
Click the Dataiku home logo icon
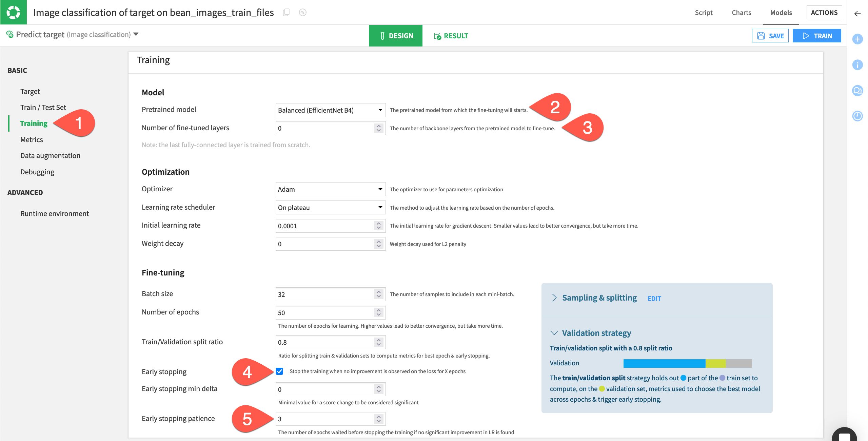pyautogui.click(x=13, y=12)
